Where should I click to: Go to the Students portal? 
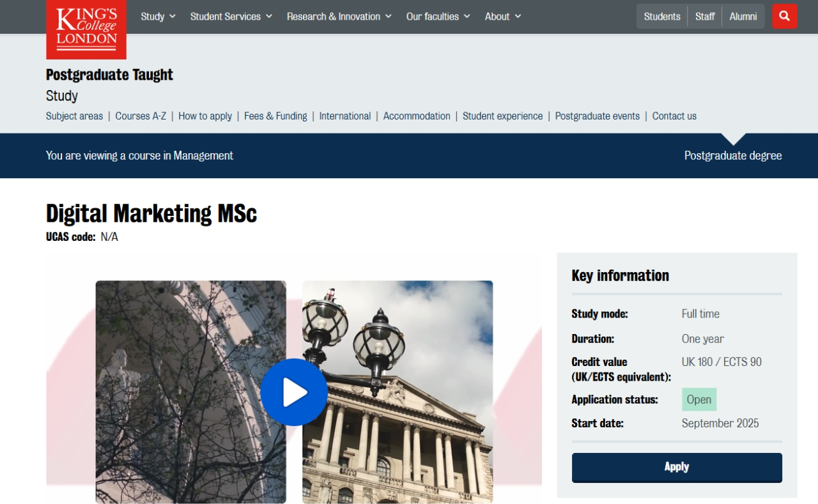coord(662,17)
